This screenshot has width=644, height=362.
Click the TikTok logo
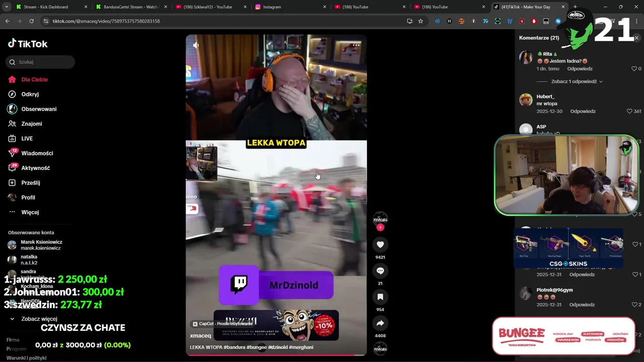tap(28, 44)
